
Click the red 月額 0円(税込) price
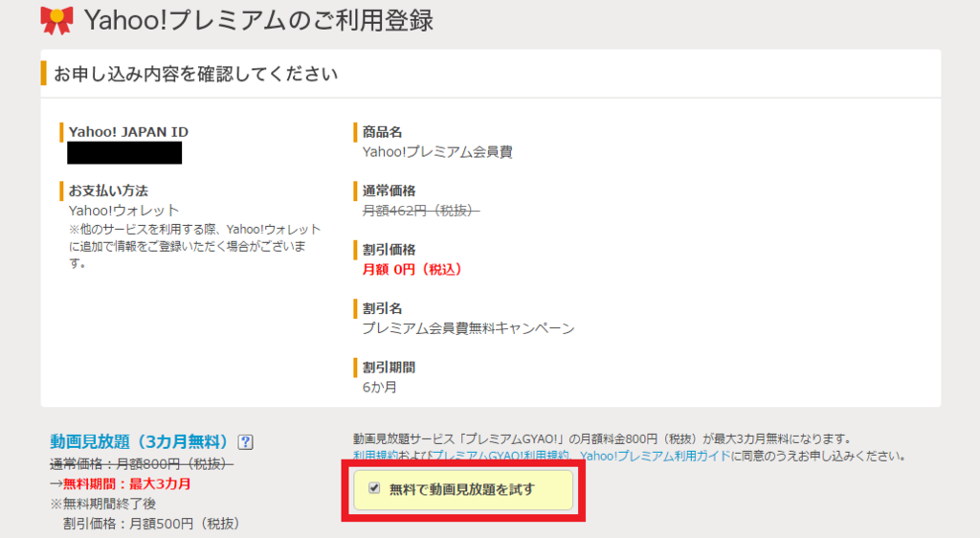pyautogui.click(x=412, y=269)
